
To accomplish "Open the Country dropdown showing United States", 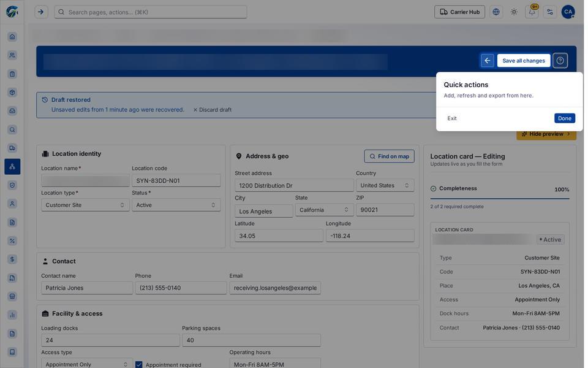I will point(385,185).
